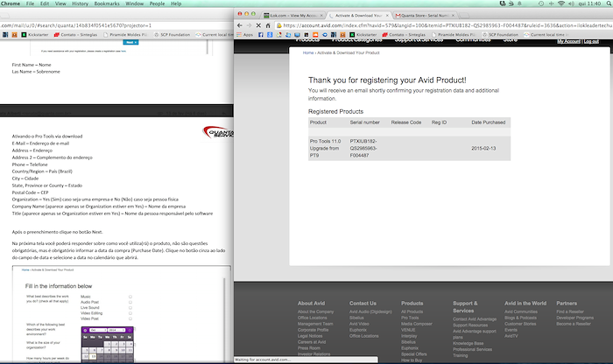Close the Quanta Store Gmail tab
Screen dimensions: 613x364
pyautogui.click(x=453, y=16)
